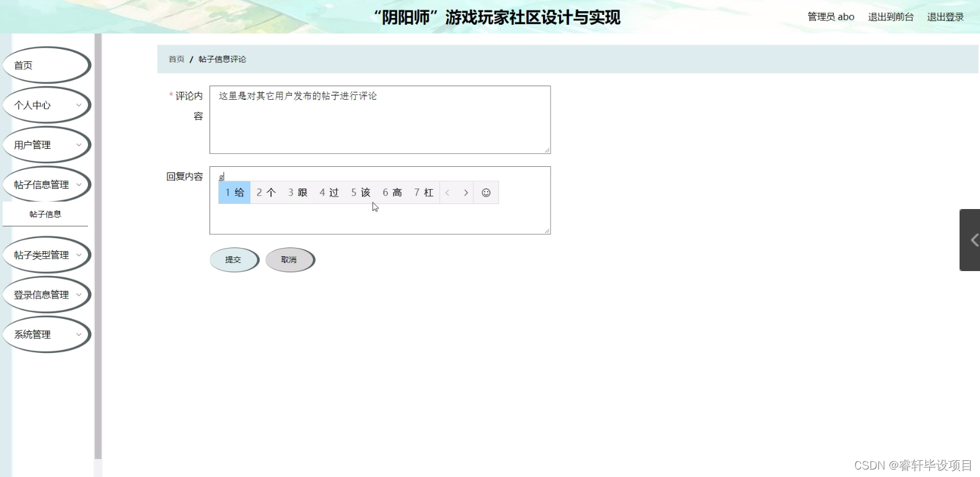Click the sidebar vertical scrollbar
The width and height of the screenshot is (980, 477).
pos(98,246)
